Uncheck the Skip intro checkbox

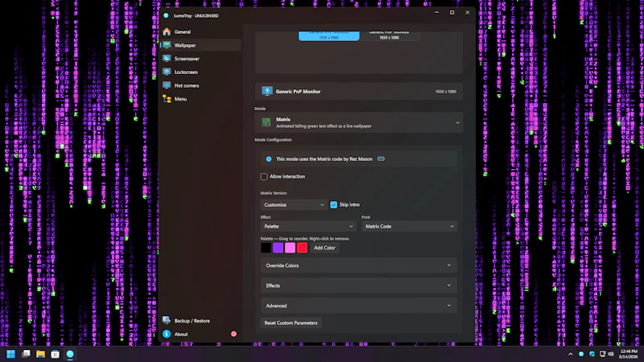pyautogui.click(x=333, y=205)
